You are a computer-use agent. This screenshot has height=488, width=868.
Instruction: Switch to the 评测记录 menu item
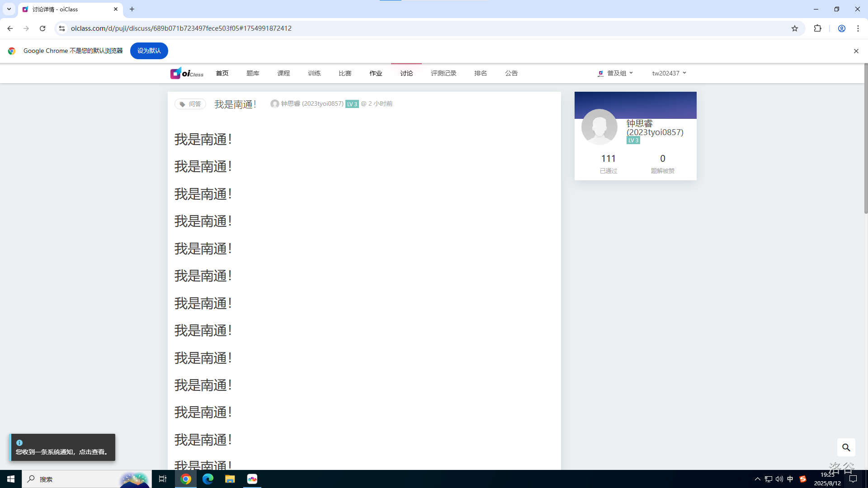pyautogui.click(x=443, y=73)
